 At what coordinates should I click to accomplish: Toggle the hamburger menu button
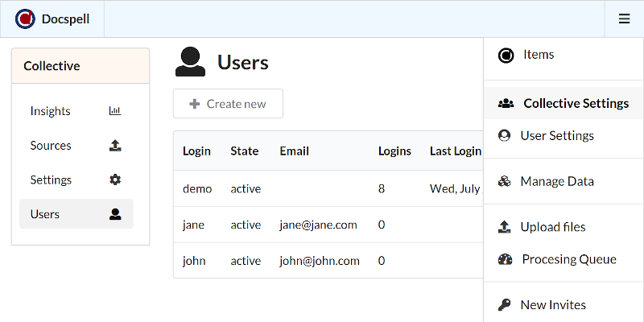point(624,19)
